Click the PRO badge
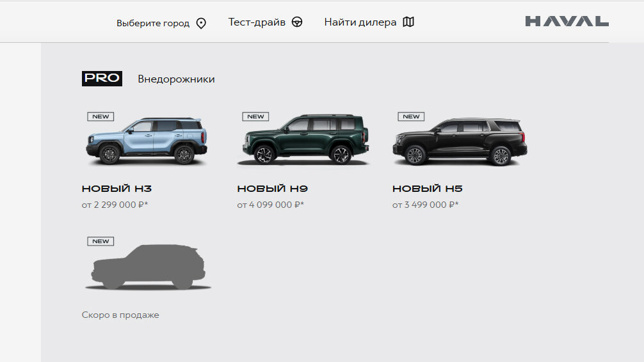 point(102,79)
